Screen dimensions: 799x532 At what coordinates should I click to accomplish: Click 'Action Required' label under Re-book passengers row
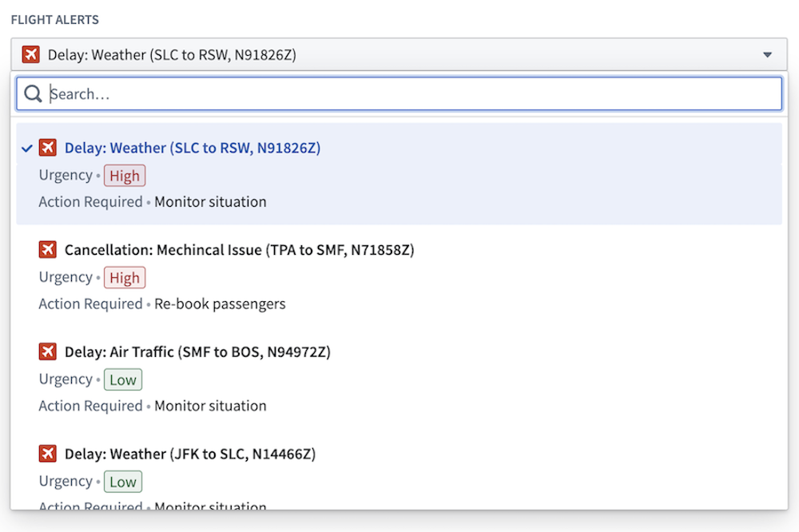point(91,304)
